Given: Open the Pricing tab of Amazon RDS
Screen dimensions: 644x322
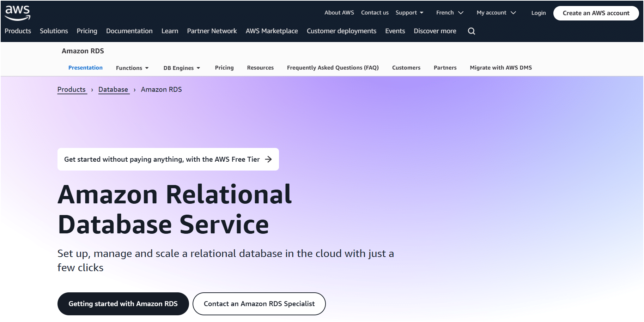Looking at the screenshot, I should [x=224, y=67].
